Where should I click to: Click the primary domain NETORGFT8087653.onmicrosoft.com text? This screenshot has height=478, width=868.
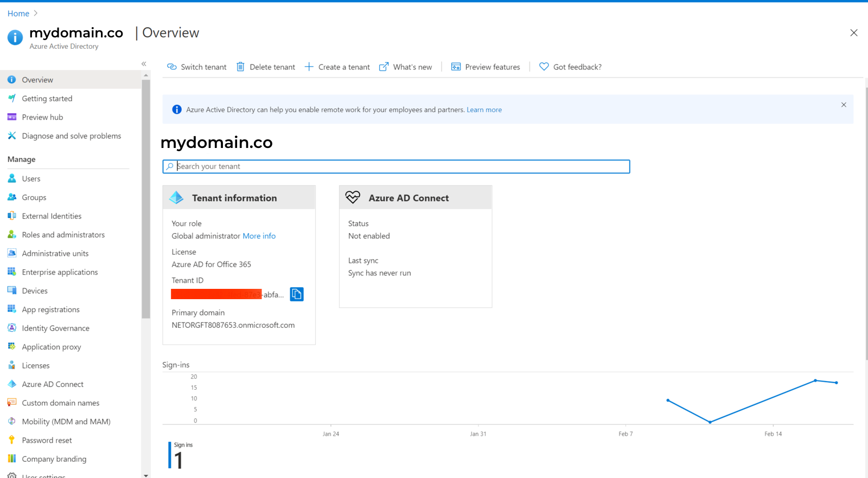(233, 325)
